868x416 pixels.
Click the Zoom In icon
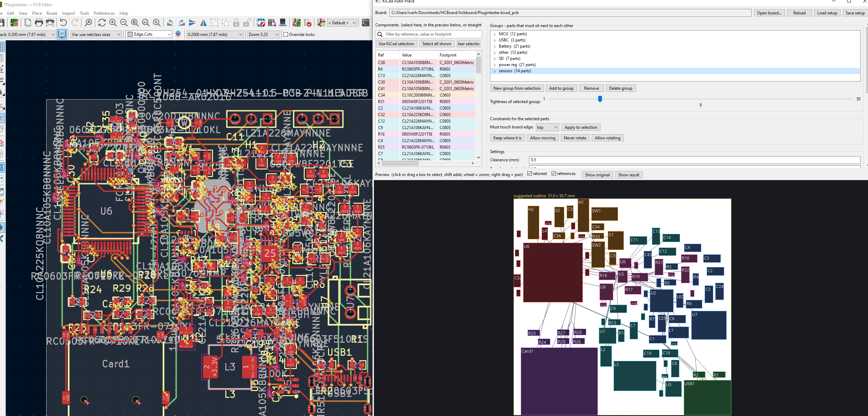113,23
